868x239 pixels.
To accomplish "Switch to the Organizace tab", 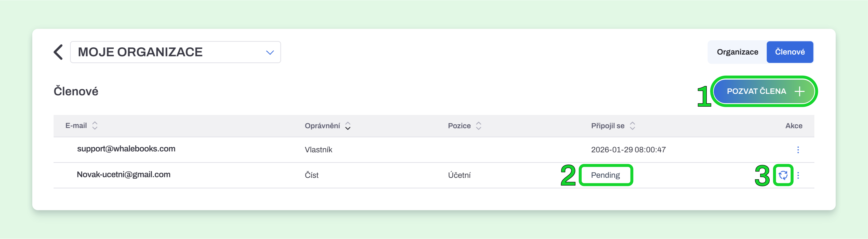I will tap(737, 52).
